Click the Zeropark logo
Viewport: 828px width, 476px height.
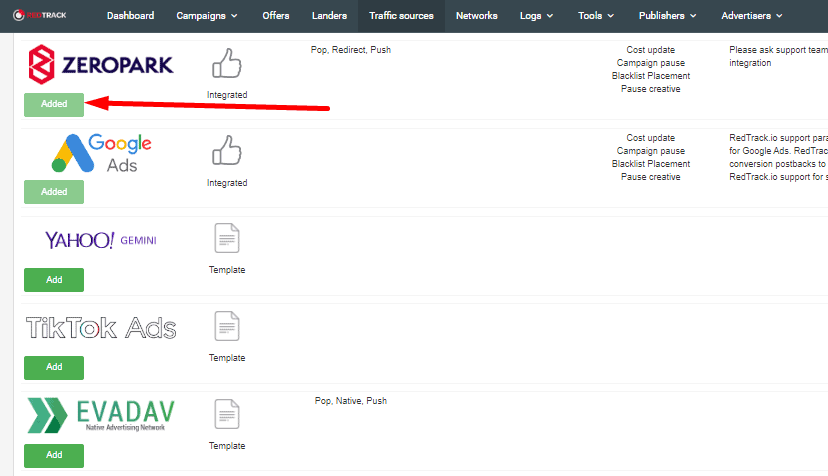coord(100,65)
